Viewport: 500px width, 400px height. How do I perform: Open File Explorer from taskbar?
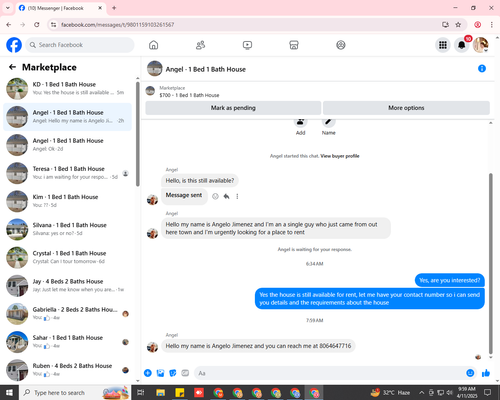pyautogui.click(x=161, y=393)
